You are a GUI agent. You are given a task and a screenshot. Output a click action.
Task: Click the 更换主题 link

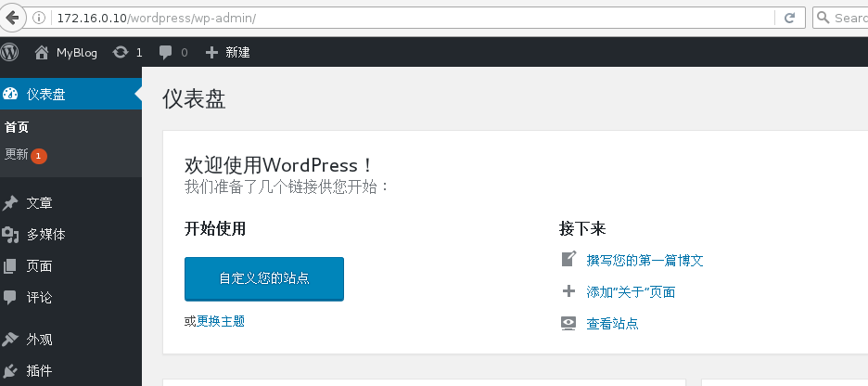221,321
